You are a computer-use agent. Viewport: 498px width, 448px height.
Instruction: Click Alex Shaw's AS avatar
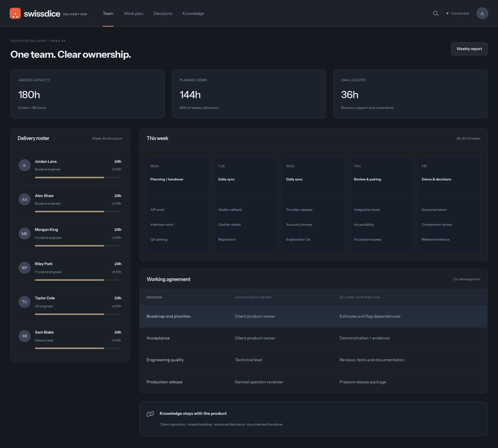[x=25, y=199]
